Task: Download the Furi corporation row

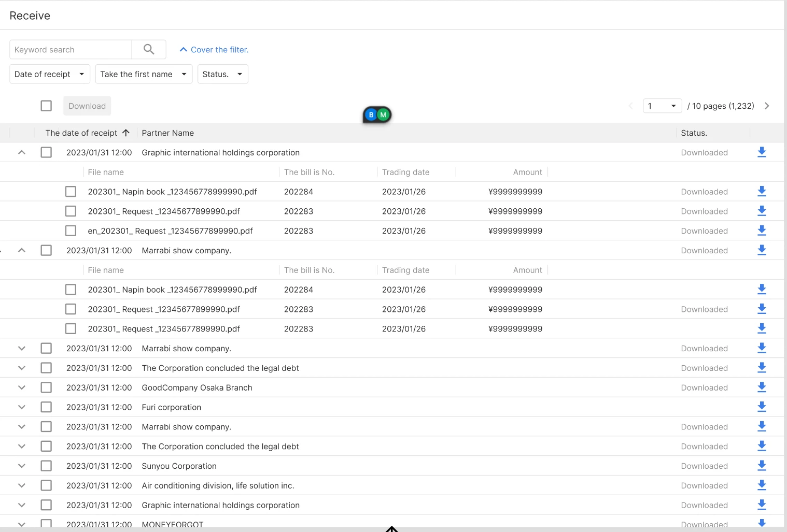Action: point(762,407)
